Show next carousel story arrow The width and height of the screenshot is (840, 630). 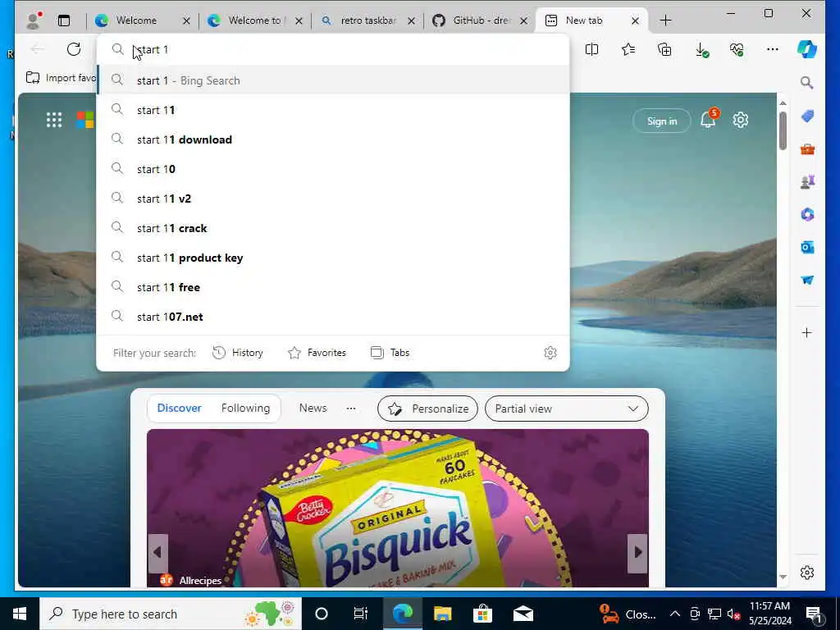point(637,552)
